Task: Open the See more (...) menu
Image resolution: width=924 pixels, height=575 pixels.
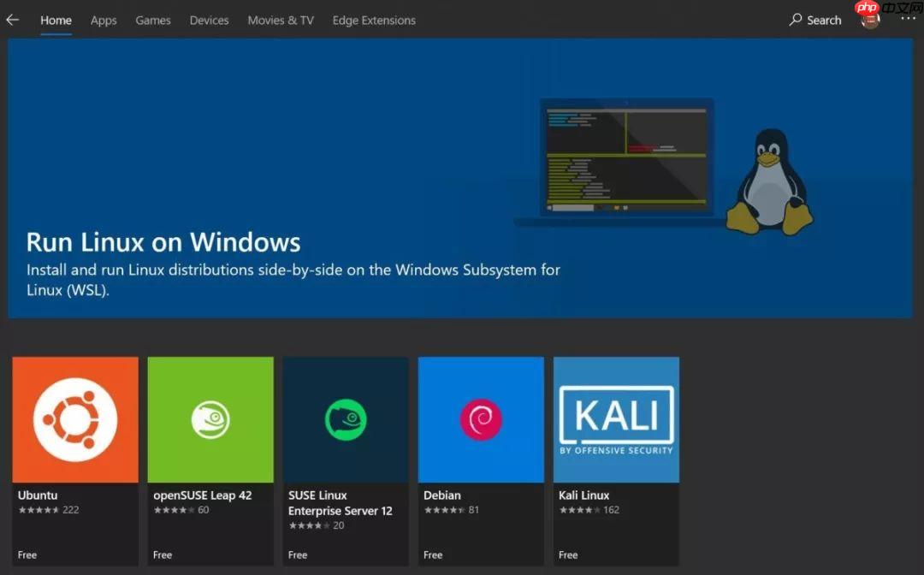Action: [x=909, y=20]
